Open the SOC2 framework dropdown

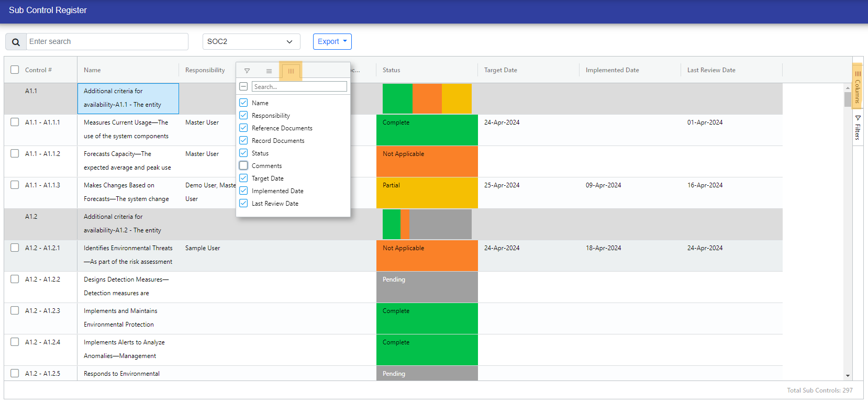tap(251, 41)
